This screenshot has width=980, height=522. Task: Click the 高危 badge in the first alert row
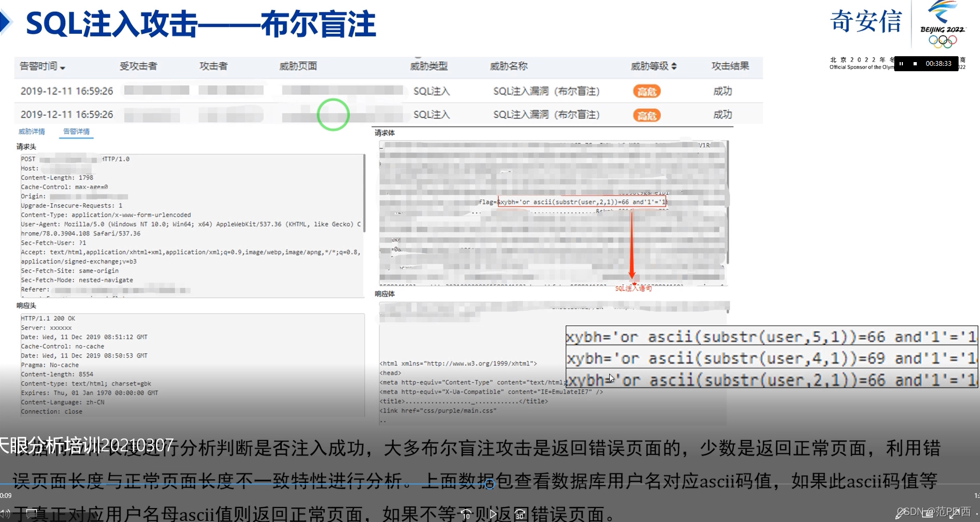(647, 92)
